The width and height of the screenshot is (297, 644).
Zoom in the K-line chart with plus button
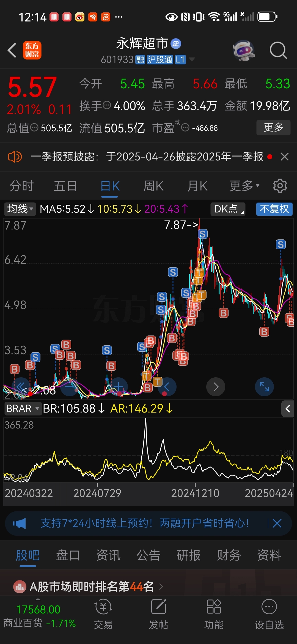click(x=119, y=387)
